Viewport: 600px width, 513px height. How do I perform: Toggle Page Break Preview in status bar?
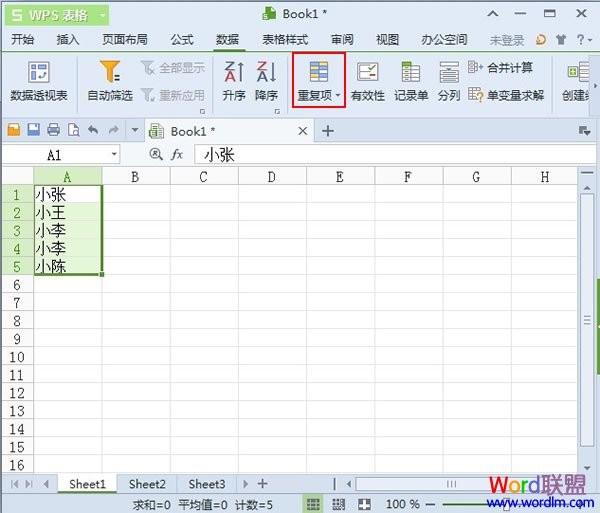[338, 504]
